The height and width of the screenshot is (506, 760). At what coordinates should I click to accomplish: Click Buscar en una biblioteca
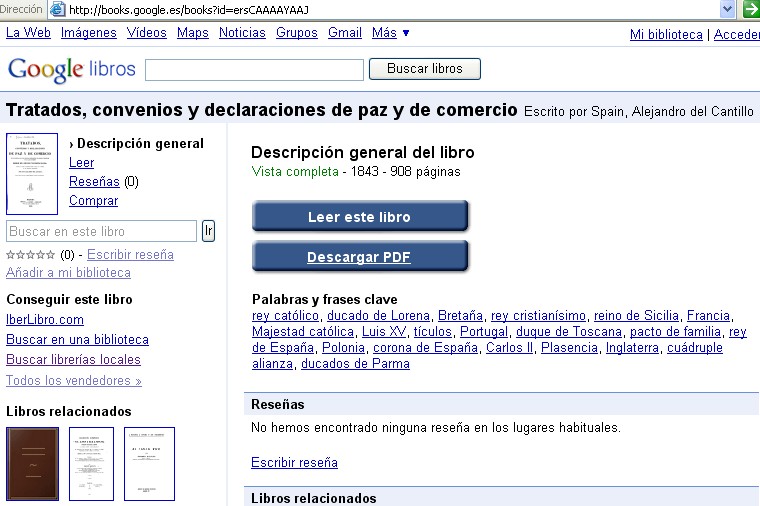click(x=77, y=339)
